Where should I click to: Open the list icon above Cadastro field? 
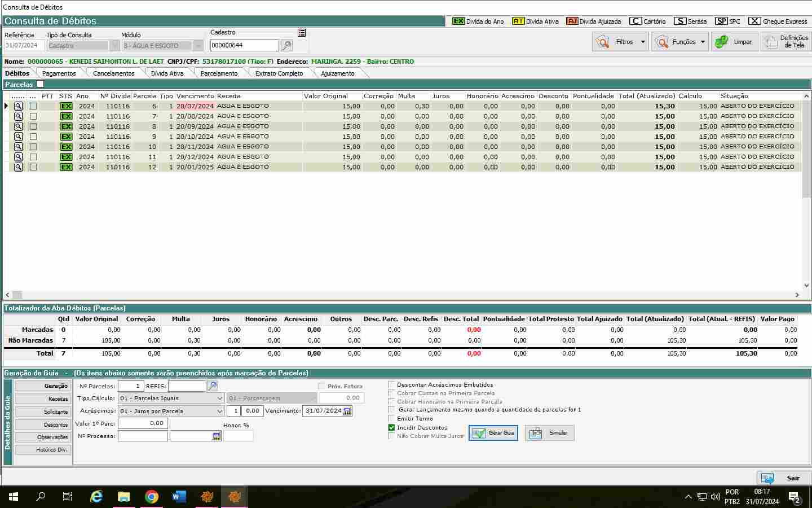302,33
